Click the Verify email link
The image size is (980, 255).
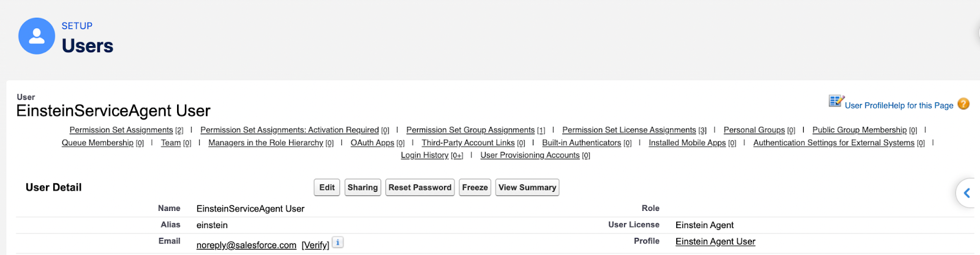315,245
